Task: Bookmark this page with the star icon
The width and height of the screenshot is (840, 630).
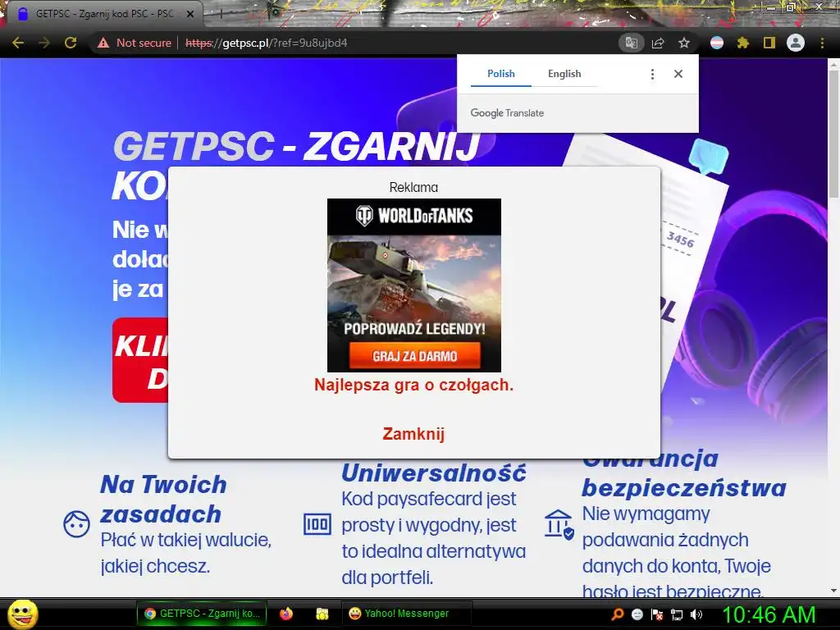Action: [683, 43]
